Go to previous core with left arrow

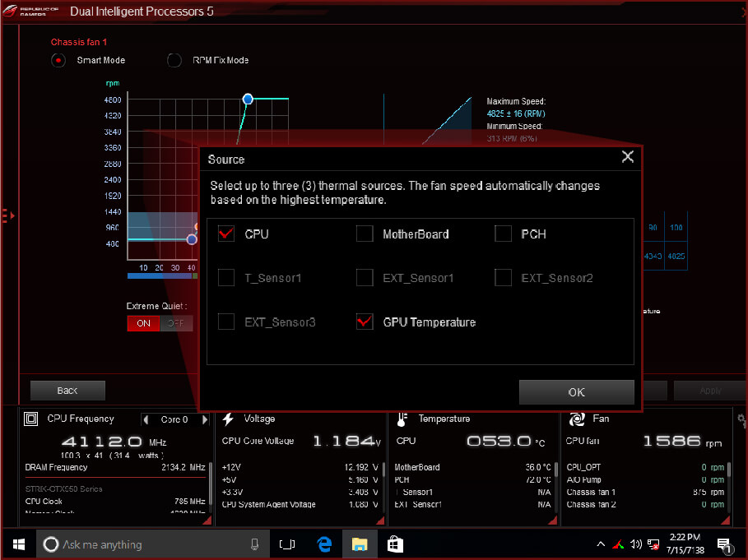point(146,419)
